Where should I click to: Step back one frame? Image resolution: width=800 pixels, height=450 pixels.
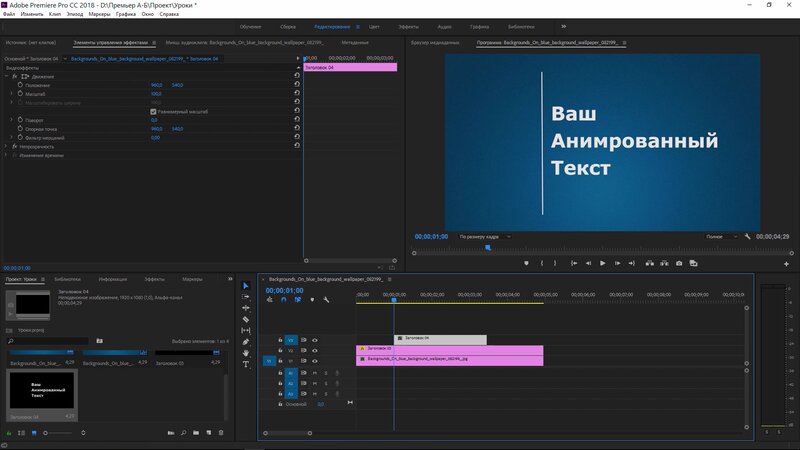coord(588,263)
